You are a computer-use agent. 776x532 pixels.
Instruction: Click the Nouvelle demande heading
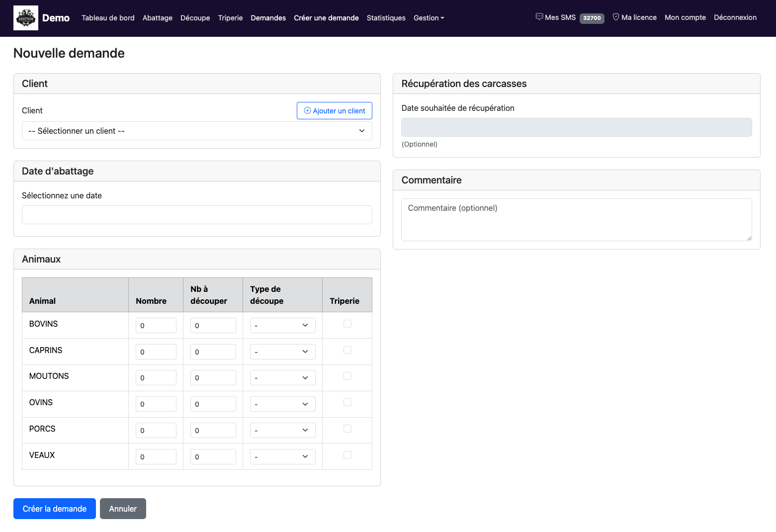coord(69,53)
